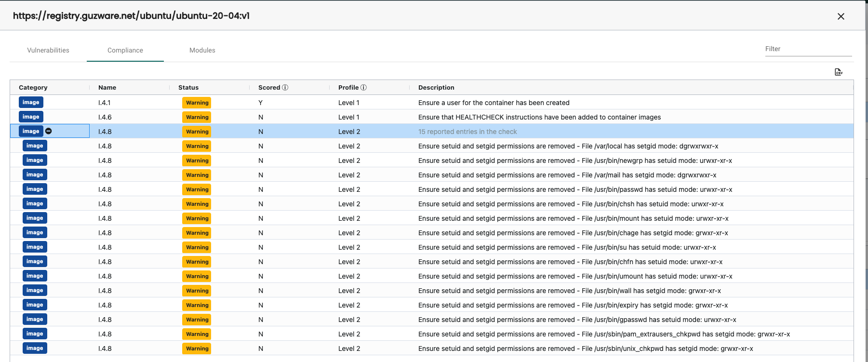Click image badge in the 1.4.1 row
Image resolution: width=868 pixels, height=362 pixels.
pos(31,102)
